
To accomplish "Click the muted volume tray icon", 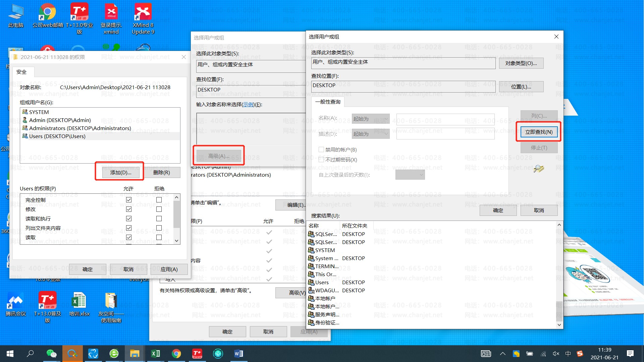I will click(556, 354).
